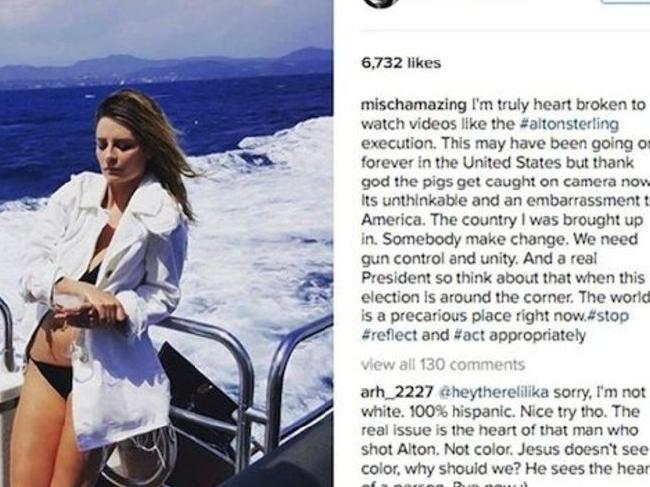Screen dimensions: 650x487
Task: Click the header divider line below the avatar
Action: pos(500,27)
